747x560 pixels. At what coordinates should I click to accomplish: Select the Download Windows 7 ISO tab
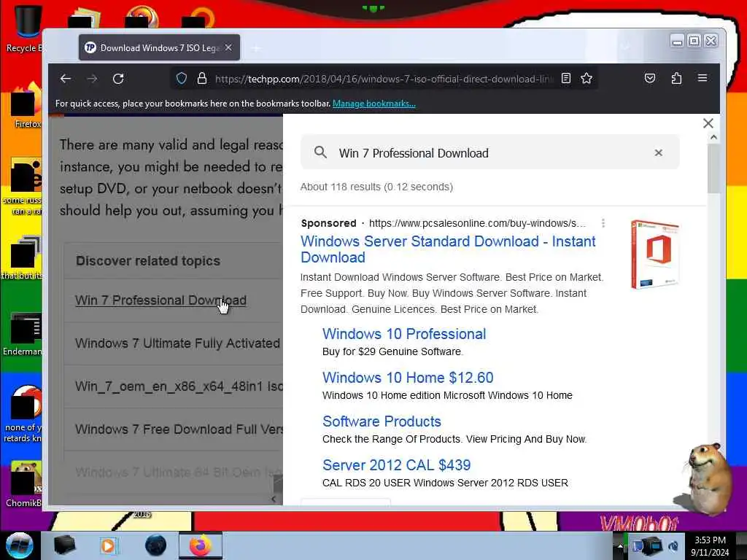point(159,47)
